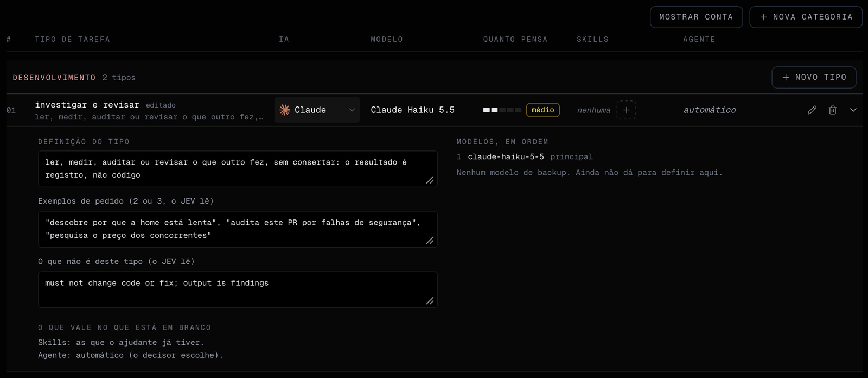Click the pencil edit icon for row 01
Screen dimensions: 868x378
(812, 110)
